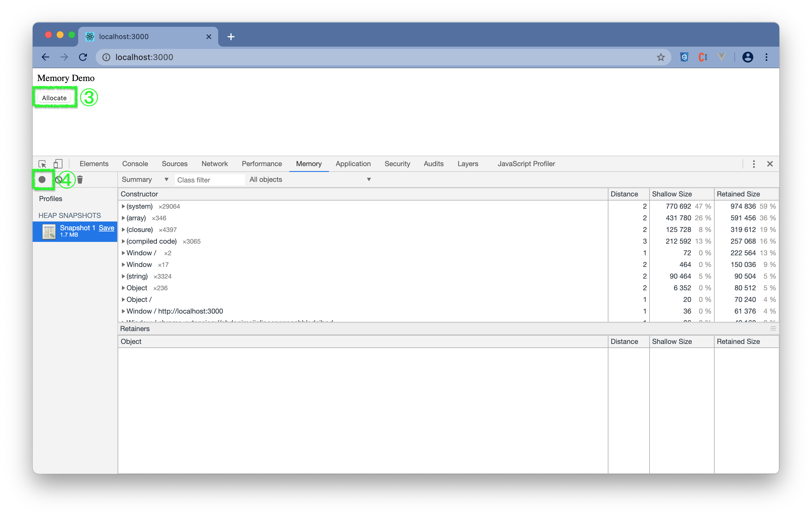This screenshot has width=812, height=517.
Task: Expand the (closure) constructor row
Action: (123, 230)
